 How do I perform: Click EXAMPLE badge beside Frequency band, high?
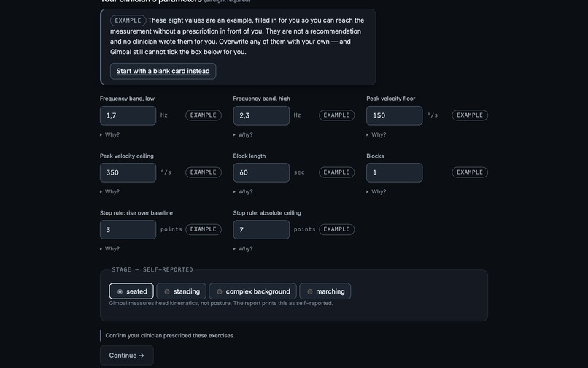pos(337,115)
